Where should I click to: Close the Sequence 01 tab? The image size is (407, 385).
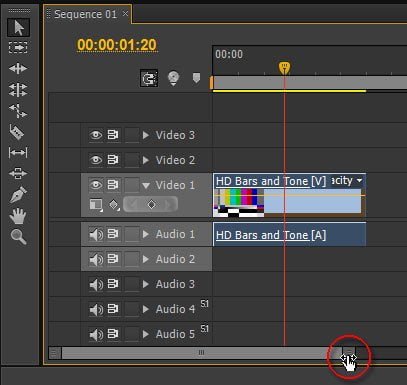pos(125,14)
